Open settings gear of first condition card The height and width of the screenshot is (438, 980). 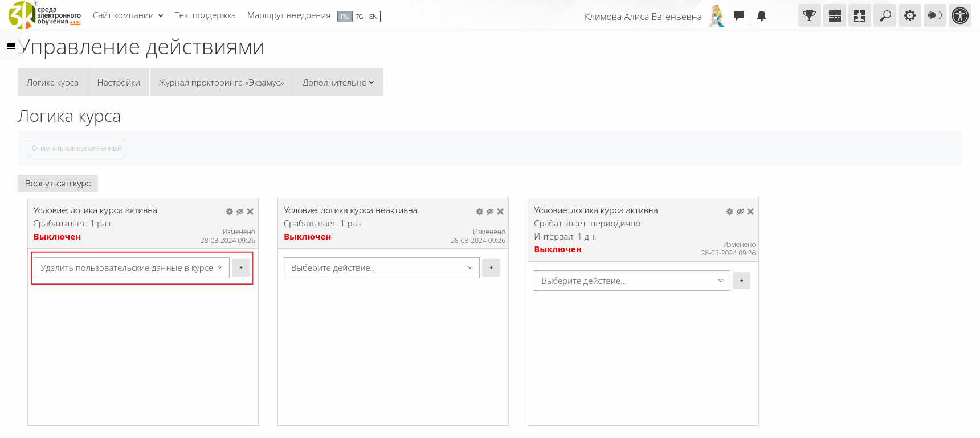click(230, 212)
